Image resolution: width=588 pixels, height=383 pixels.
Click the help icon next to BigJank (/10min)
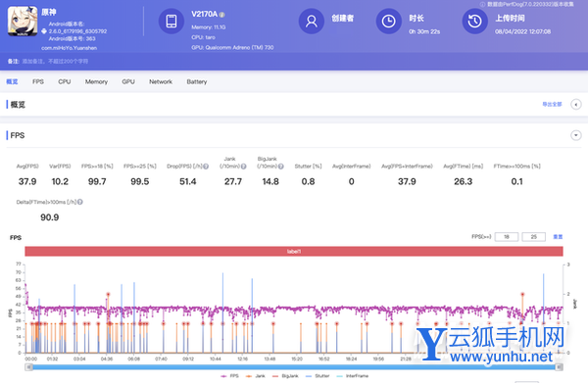281,167
